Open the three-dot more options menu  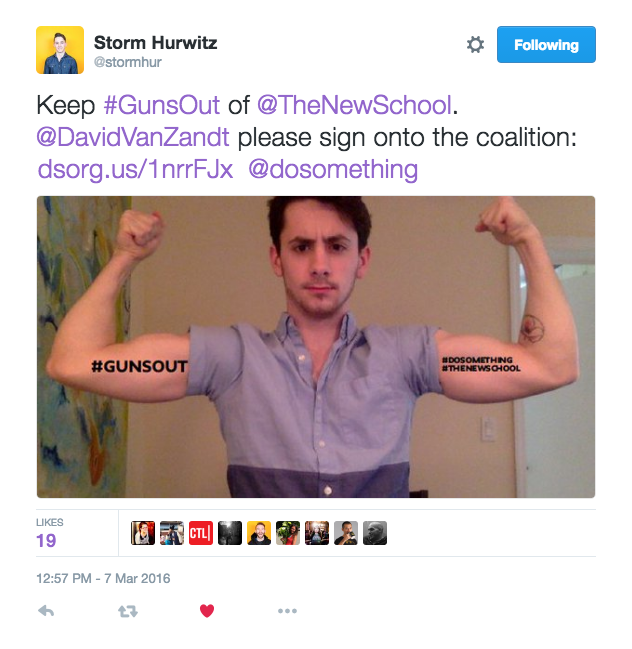(287, 611)
